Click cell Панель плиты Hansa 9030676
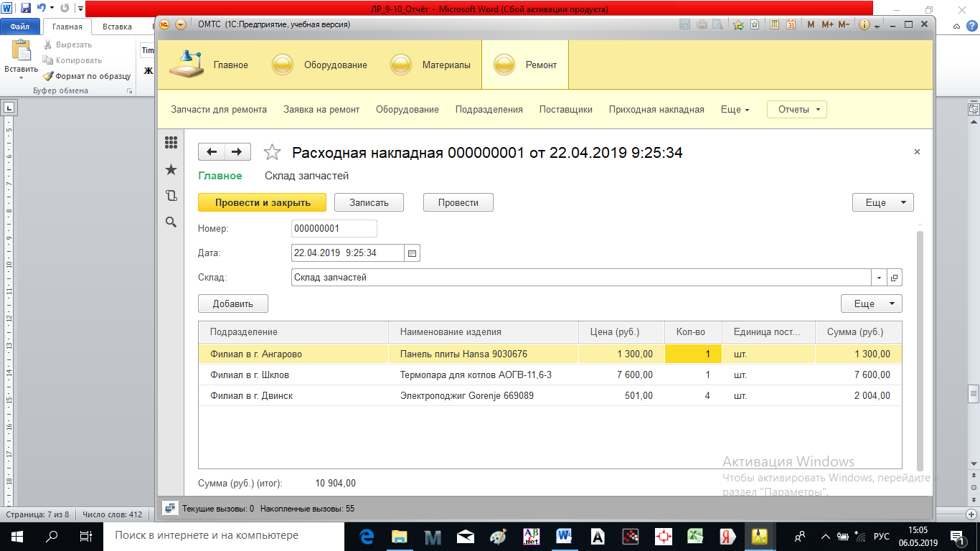 484,354
